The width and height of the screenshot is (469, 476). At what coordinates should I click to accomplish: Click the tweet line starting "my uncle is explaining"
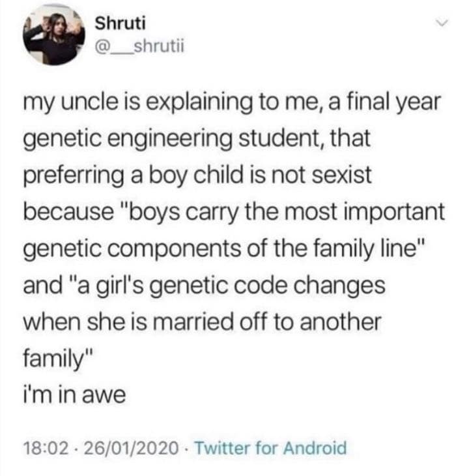pyautogui.click(x=232, y=103)
